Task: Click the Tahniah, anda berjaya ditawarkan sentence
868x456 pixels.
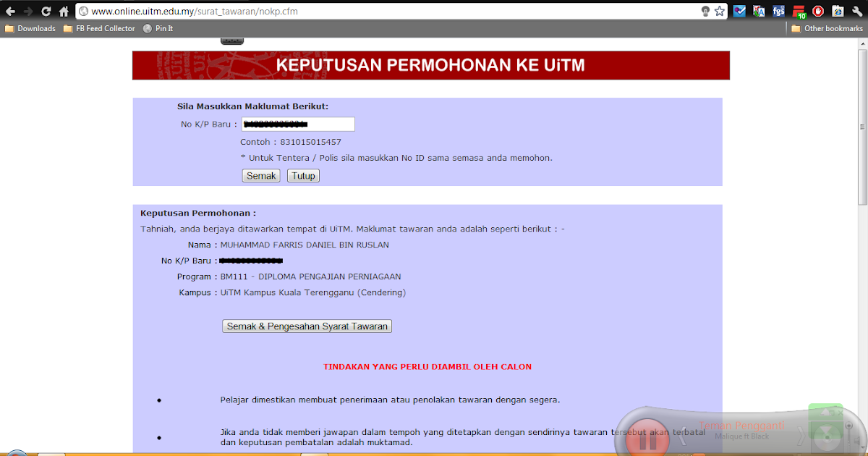Action: (352, 229)
